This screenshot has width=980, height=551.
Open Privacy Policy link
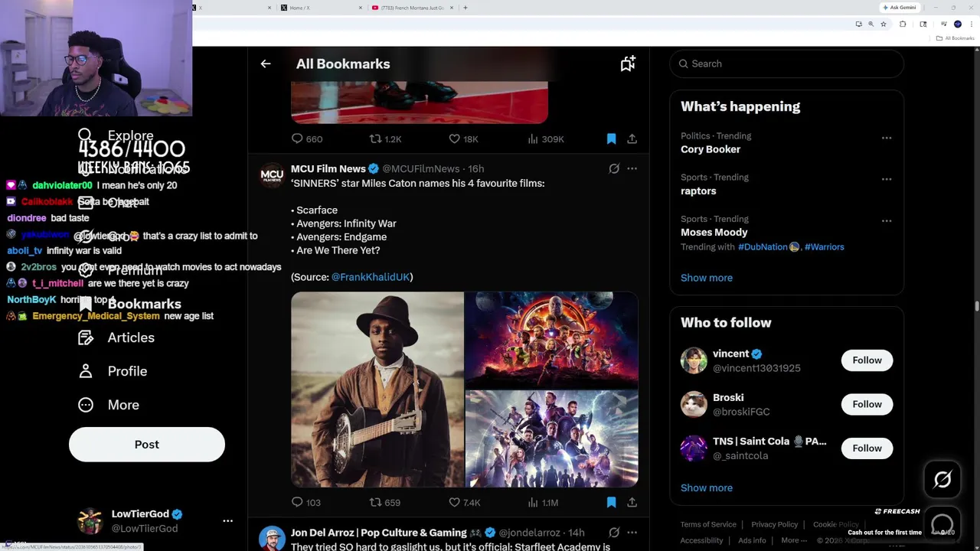tap(774, 525)
